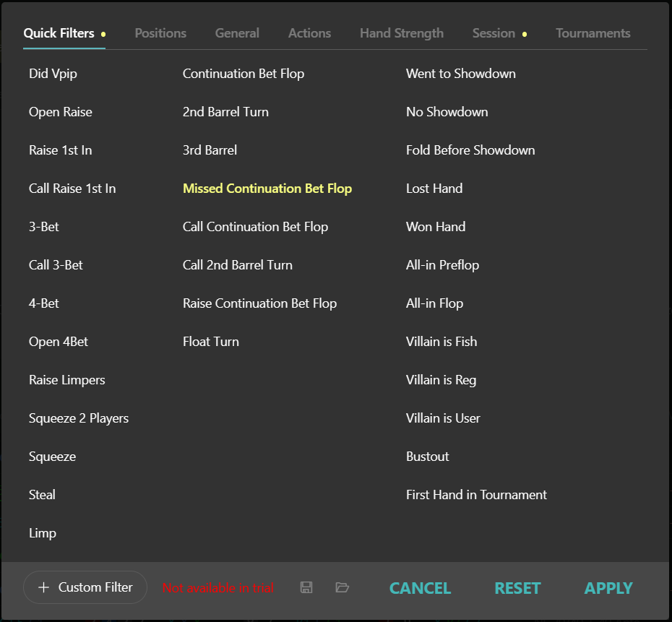
Task: Select the Session tab
Action: [x=494, y=33]
